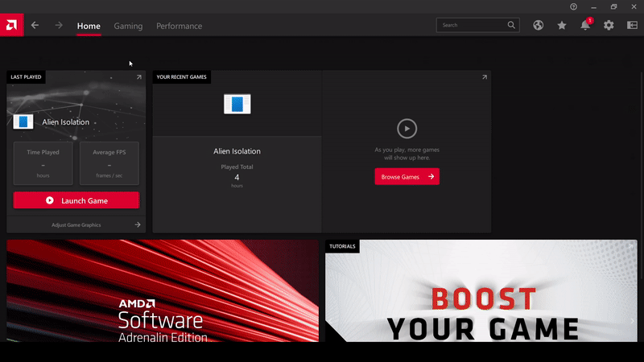This screenshot has width=644, height=362.
Task: Click Alien Isolation name in recent games
Action: [237, 151]
